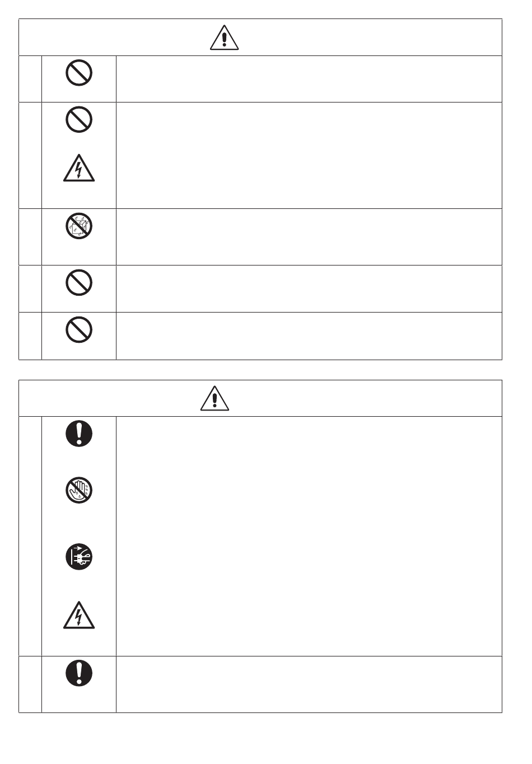The height and width of the screenshot is (764, 532).
Task: Select the no-water-splash prohibition icon
Action: pyautogui.click(x=79, y=226)
